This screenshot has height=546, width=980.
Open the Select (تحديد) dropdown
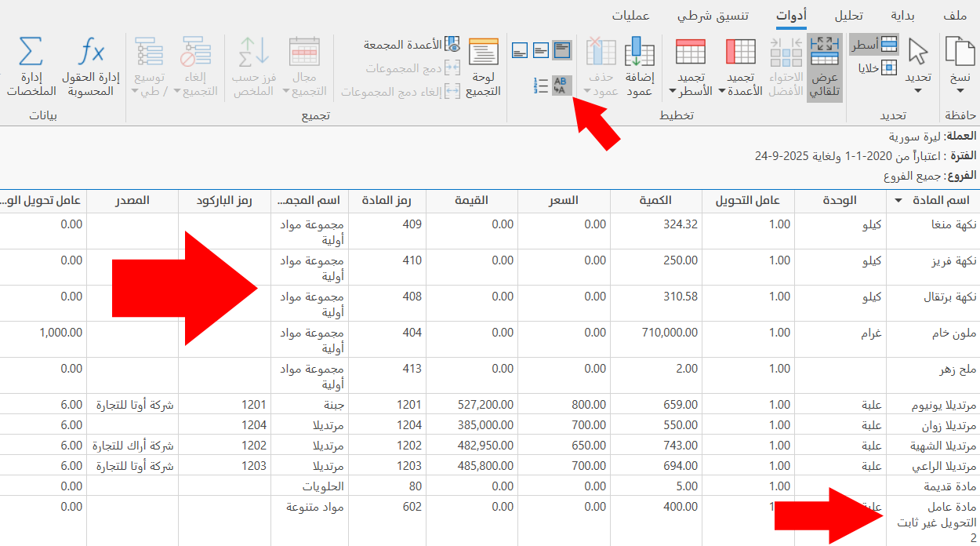point(917,90)
